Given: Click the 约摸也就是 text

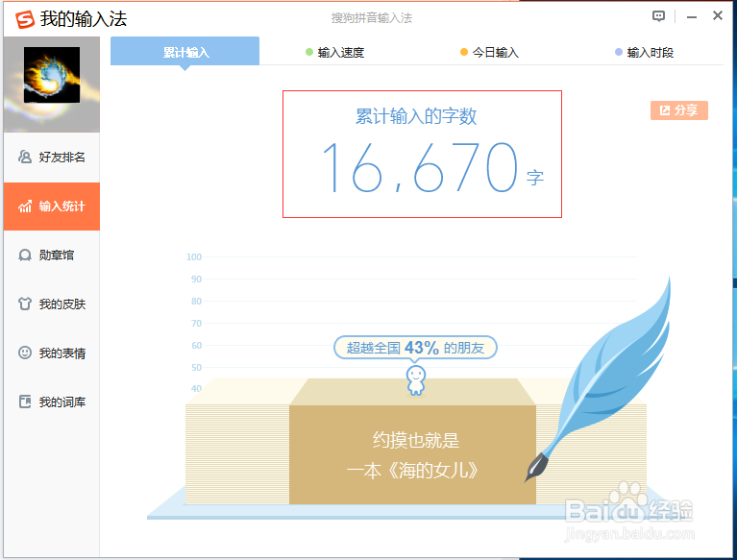Looking at the screenshot, I should (415, 440).
